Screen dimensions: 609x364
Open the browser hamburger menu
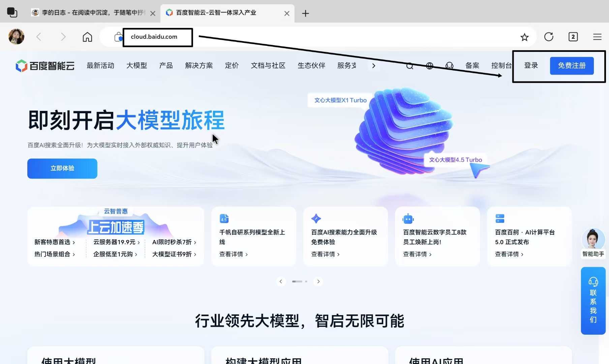[597, 37]
